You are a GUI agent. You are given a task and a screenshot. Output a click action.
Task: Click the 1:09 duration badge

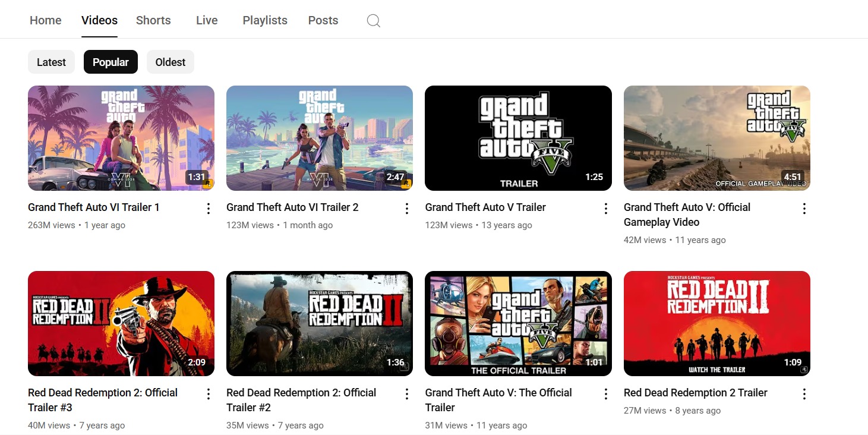793,363
